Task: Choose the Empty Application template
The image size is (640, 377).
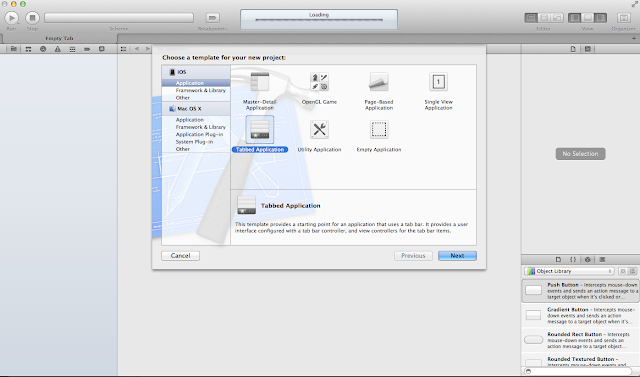Action: 379,136
